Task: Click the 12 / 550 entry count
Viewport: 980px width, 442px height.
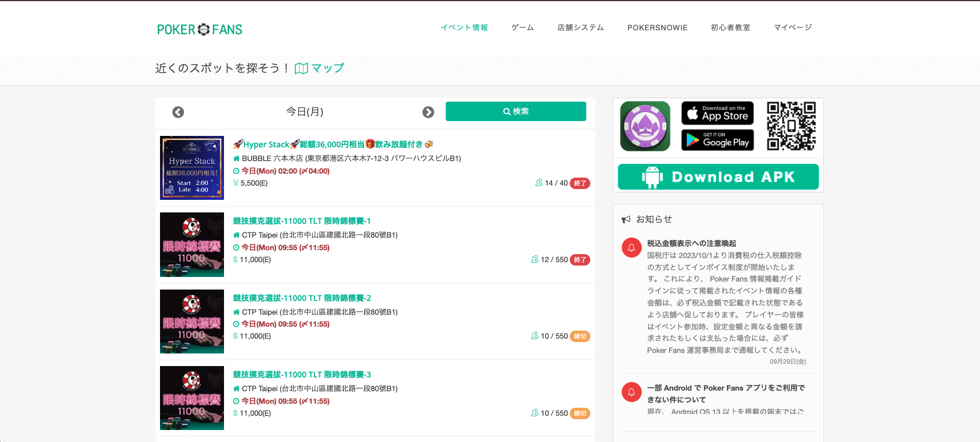Action: pyautogui.click(x=554, y=260)
